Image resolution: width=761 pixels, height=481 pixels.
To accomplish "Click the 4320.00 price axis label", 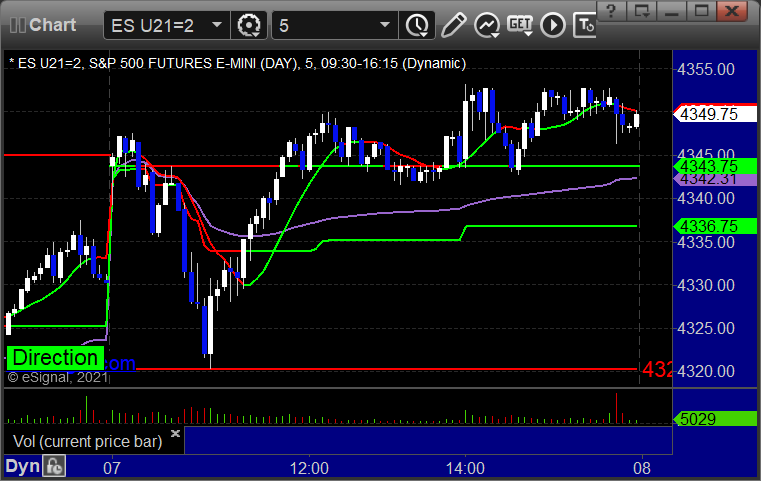I will (706, 372).
